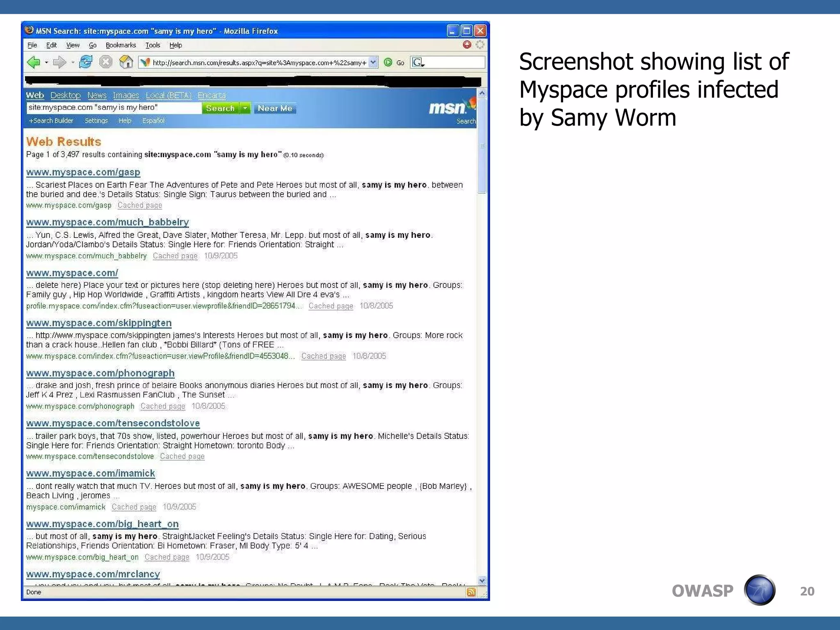This screenshot has height=630, width=840.
Task: Click the scrollbar up arrow
Action: click(x=482, y=93)
